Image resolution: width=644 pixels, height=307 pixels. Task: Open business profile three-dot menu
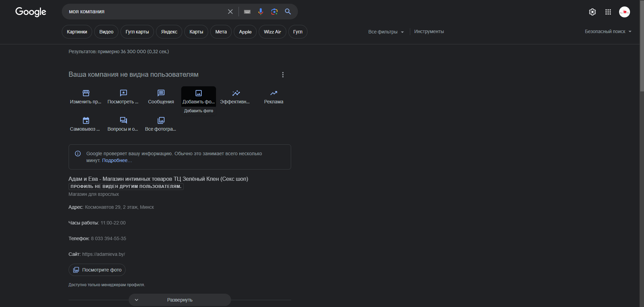(283, 75)
